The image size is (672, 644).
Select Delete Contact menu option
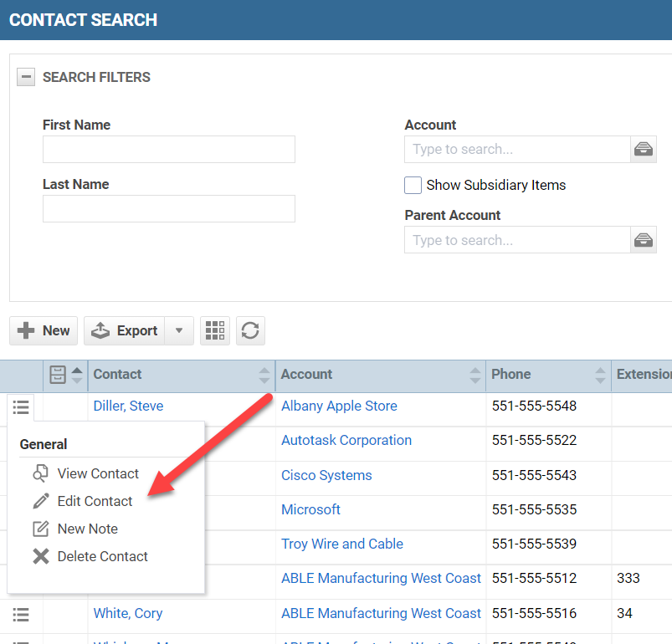point(90,556)
